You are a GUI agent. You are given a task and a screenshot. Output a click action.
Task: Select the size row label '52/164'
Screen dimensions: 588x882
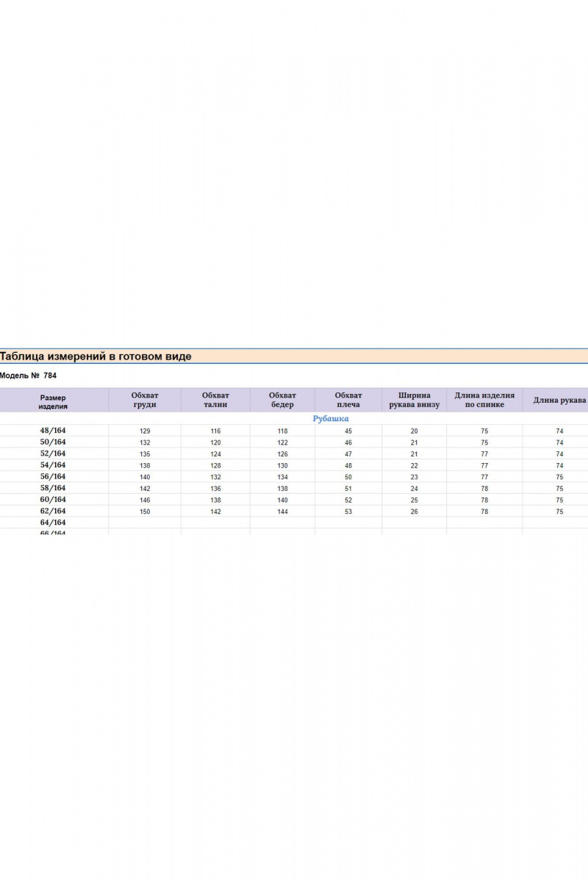(53, 453)
